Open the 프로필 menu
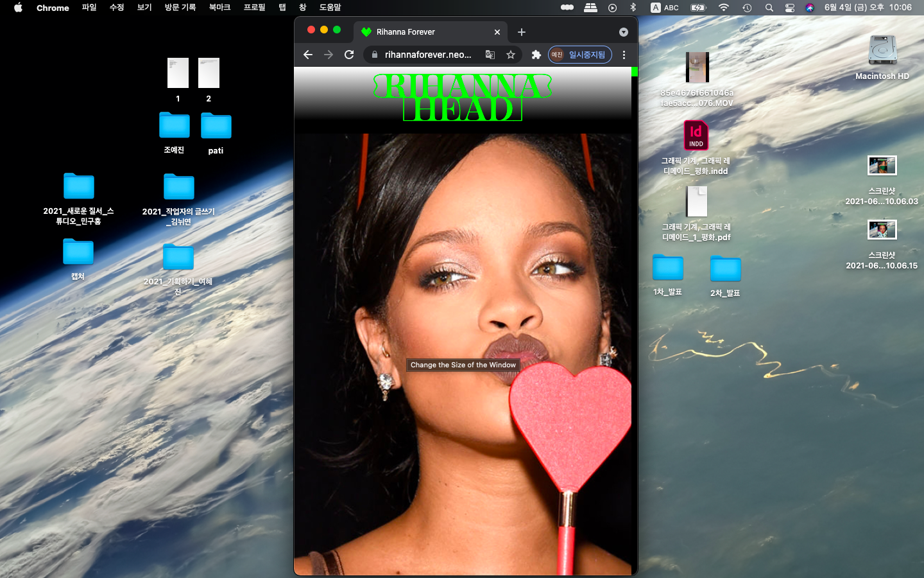The width and height of the screenshot is (924, 578). click(x=254, y=8)
